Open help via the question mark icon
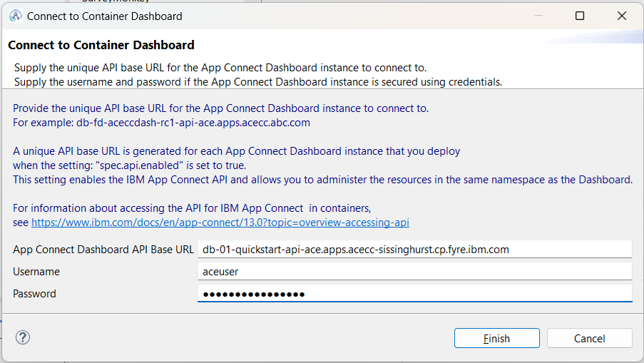 [x=23, y=337]
